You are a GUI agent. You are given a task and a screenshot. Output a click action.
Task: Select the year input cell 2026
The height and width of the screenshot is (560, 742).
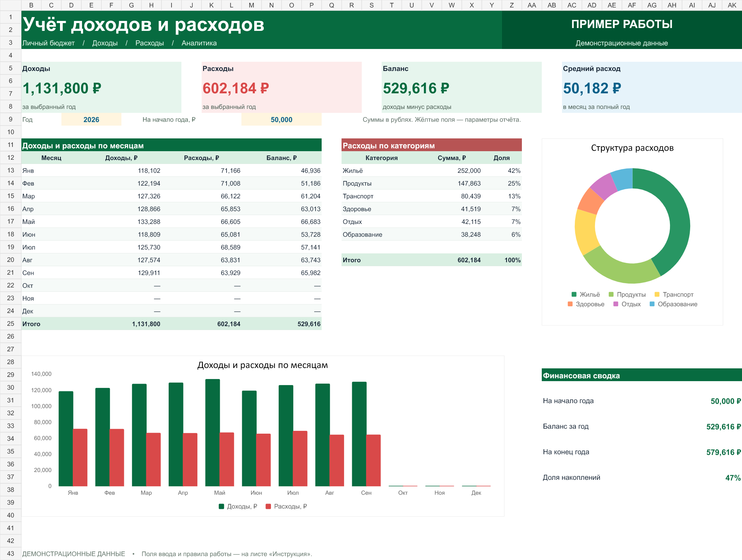click(91, 120)
